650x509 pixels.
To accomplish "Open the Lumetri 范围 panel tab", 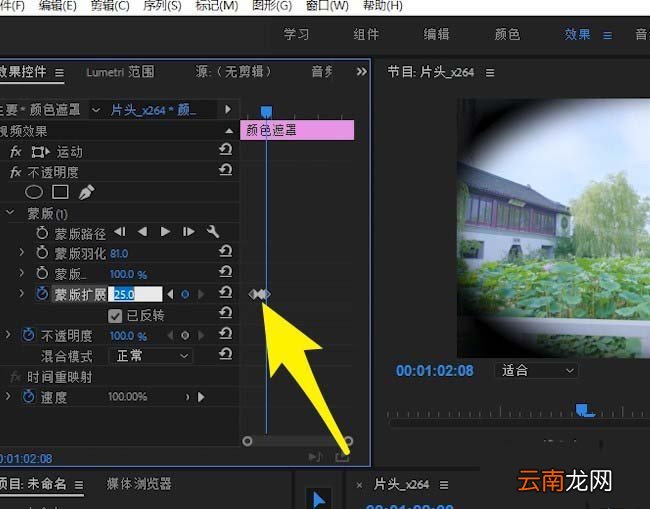I will 120,72.
